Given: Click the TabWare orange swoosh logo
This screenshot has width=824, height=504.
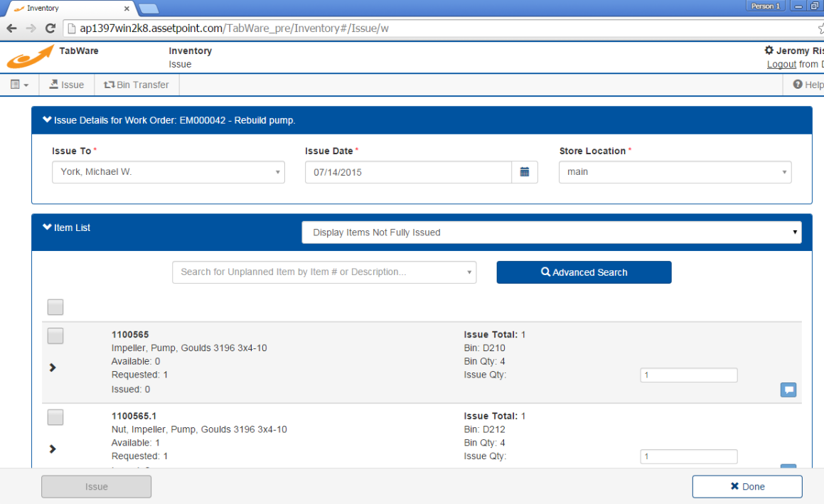Looking at the screenshot, I should [30, 57].
